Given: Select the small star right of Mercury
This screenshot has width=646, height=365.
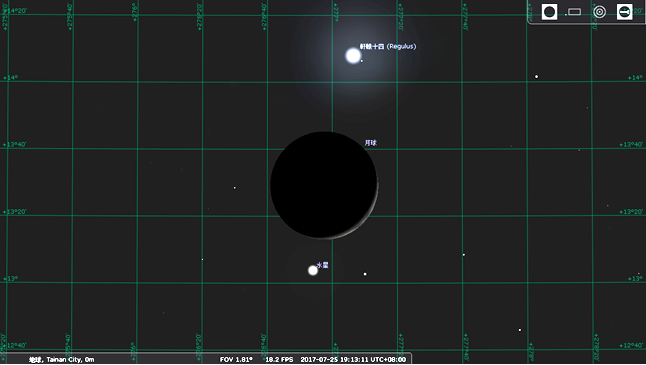Looking at the screenshot, I should [x=365, y=274].
